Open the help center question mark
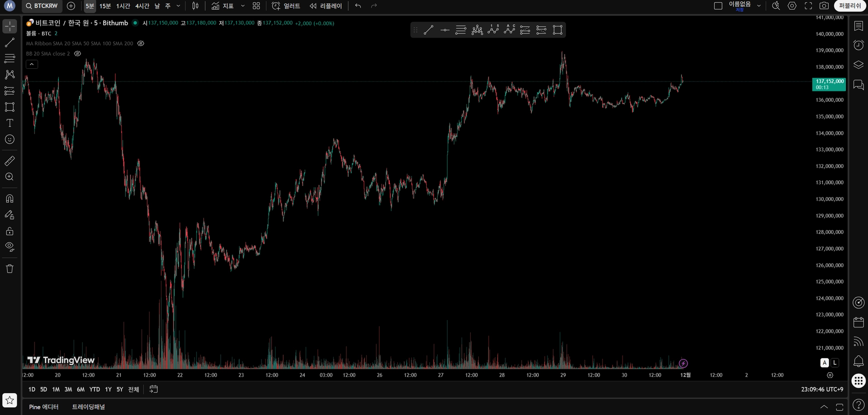Viewport: 868px width, 415px height. pos(859,405)
